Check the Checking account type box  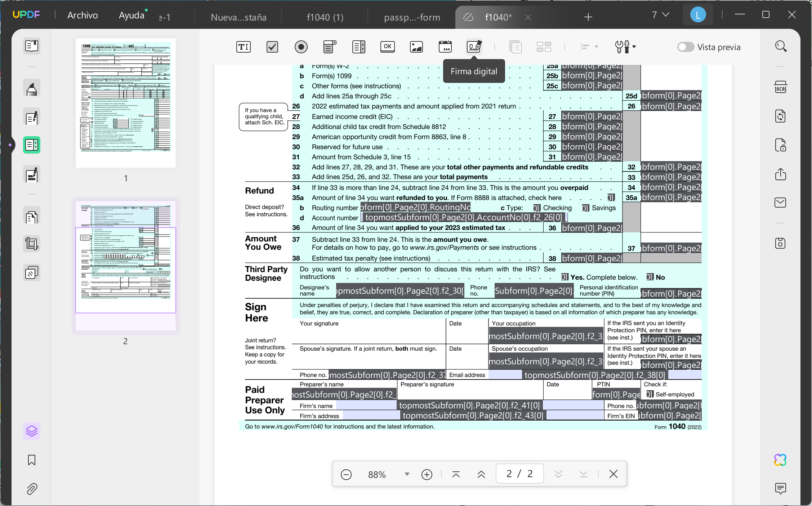(x=536, y=208)
